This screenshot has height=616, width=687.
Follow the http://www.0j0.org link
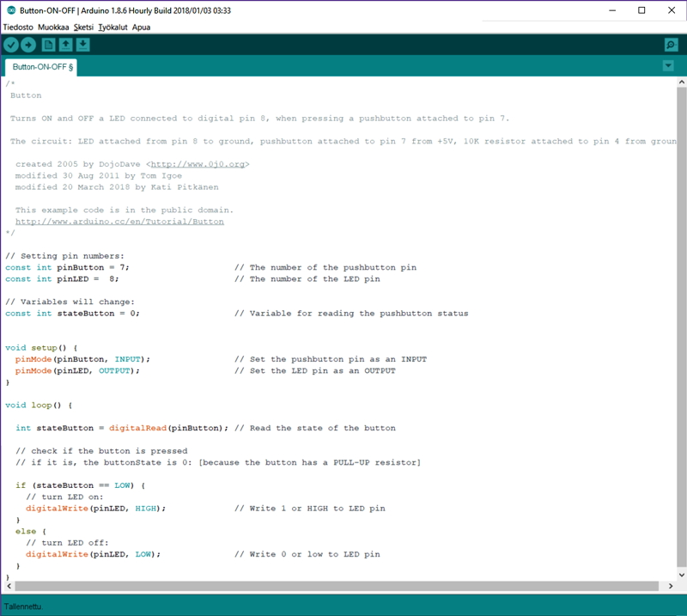[x=198, y=164]
